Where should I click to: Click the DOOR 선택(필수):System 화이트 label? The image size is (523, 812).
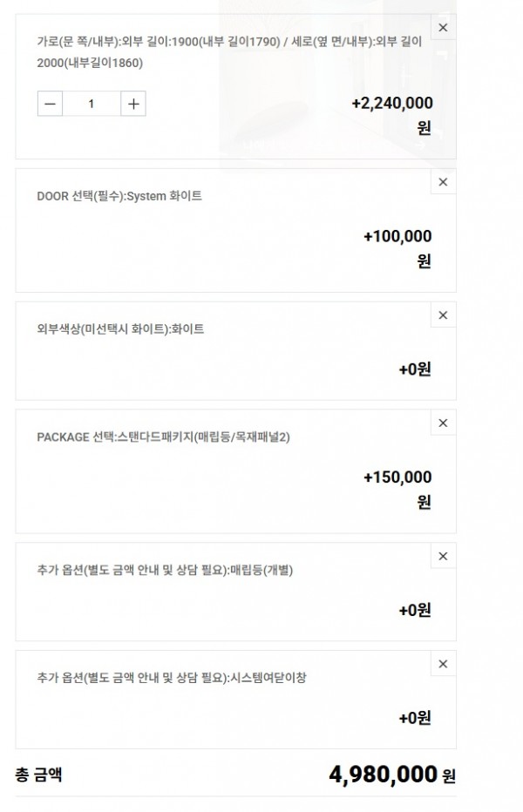(x=119, y=196)
